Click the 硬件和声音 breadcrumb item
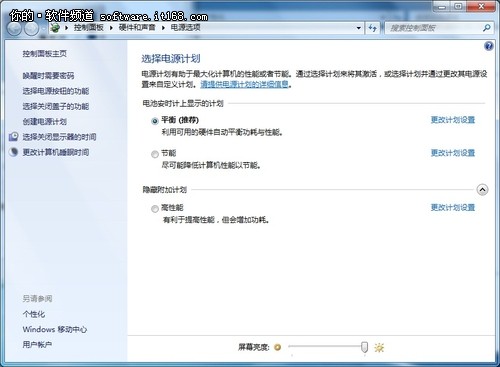This screenshot has height=367, width=500. click(x=137, y=27)
